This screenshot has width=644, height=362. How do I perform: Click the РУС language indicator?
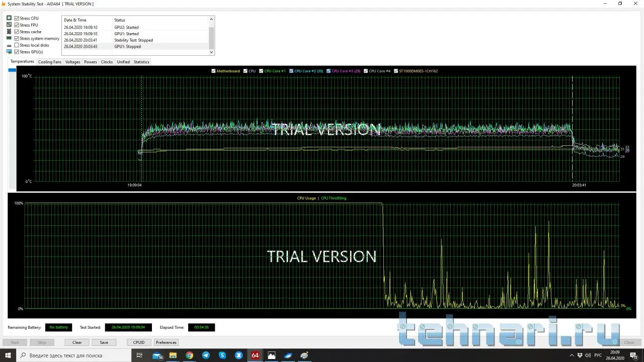pyautogui.click(x=598, y=355)
